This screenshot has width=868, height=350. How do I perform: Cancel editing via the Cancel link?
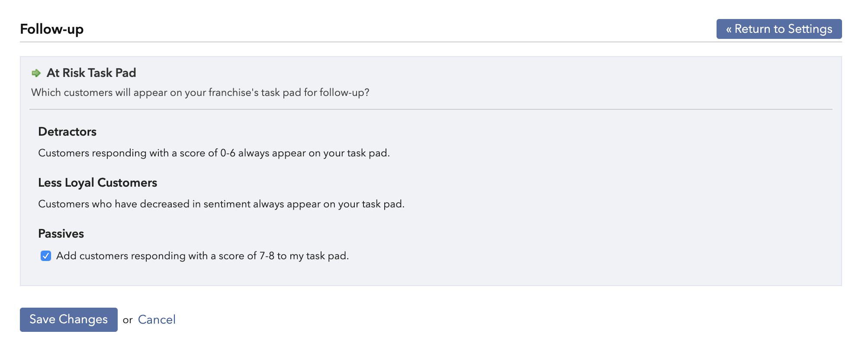point(157,320)
